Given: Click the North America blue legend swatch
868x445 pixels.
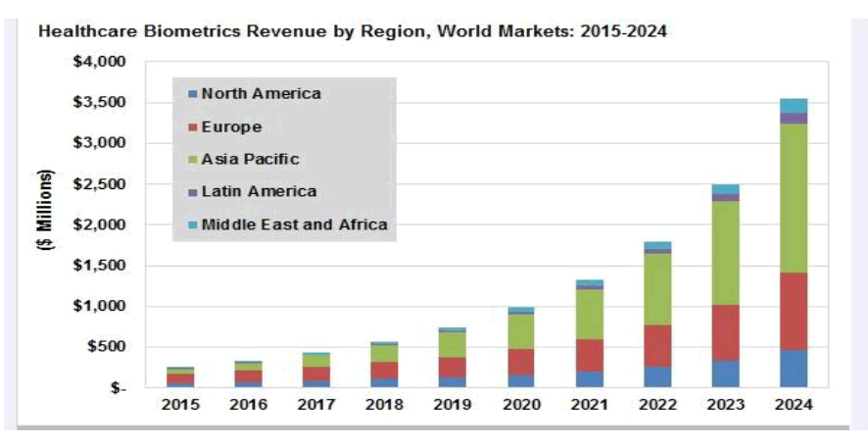Looking at the screenshot, I should tap(192, 95).
